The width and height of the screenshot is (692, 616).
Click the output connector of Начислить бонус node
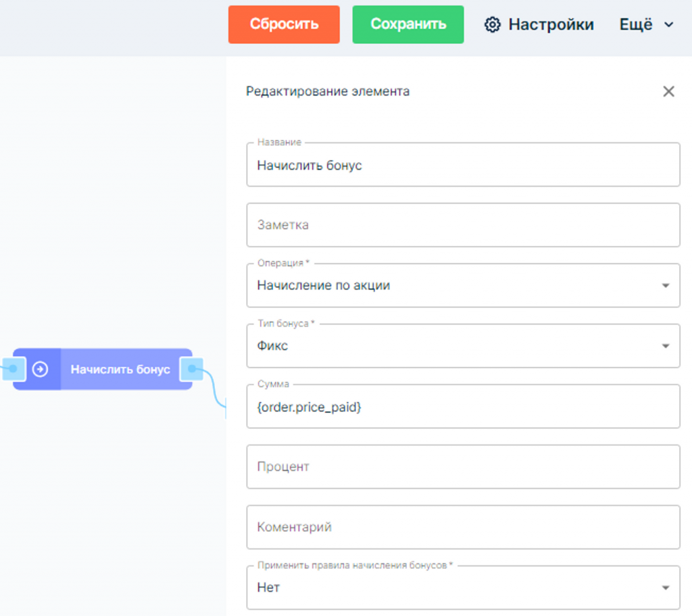tap(191, 369)
